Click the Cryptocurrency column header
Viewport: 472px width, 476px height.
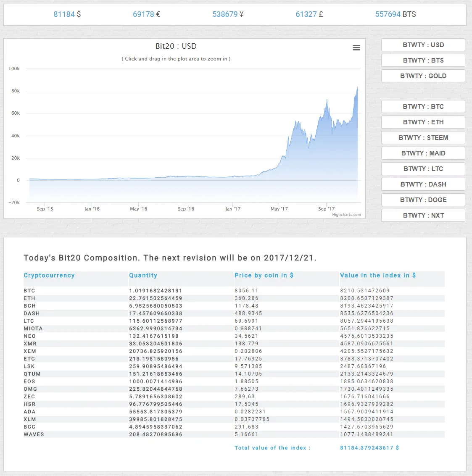49,275
